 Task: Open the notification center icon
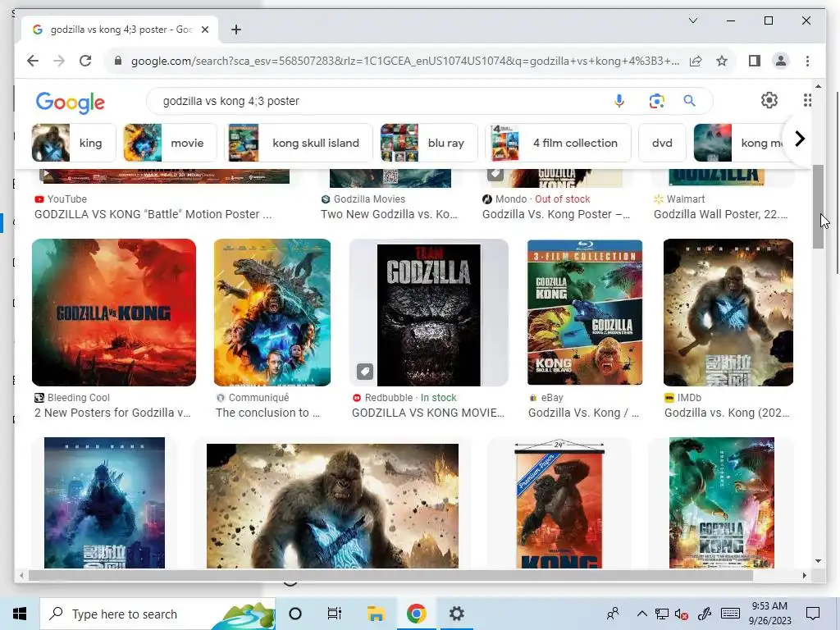[813, 614]
